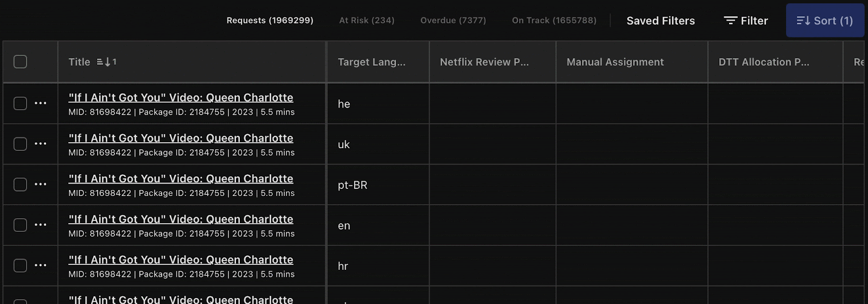Screen dimensions: 868x304
Task: Open Queen Charlotte title link in 'uk' row
Action: pos(181,138)
